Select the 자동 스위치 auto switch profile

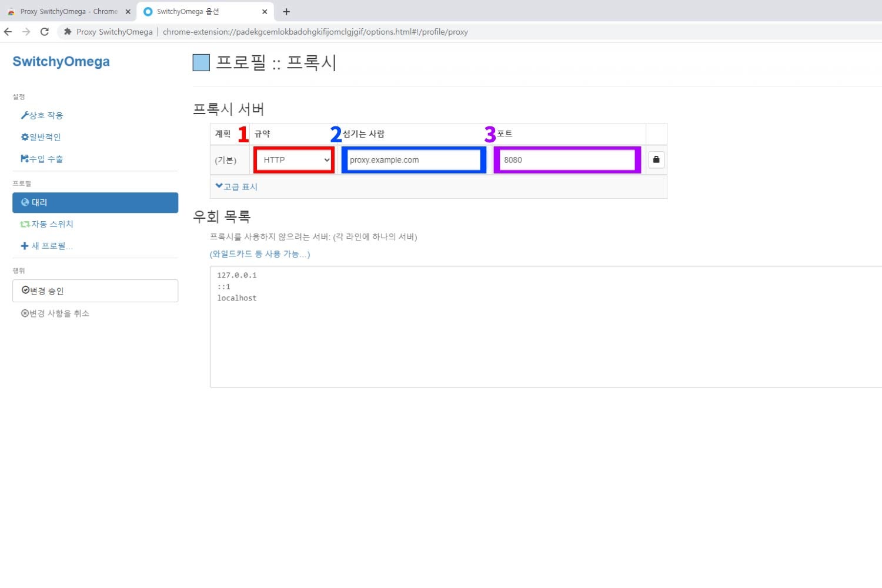[x=47, y=224]
